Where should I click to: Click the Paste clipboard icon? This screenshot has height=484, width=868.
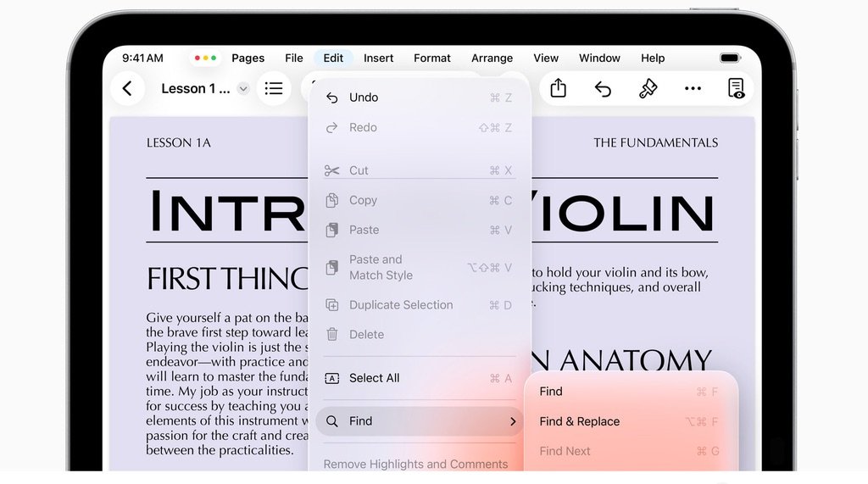(331, 230)
